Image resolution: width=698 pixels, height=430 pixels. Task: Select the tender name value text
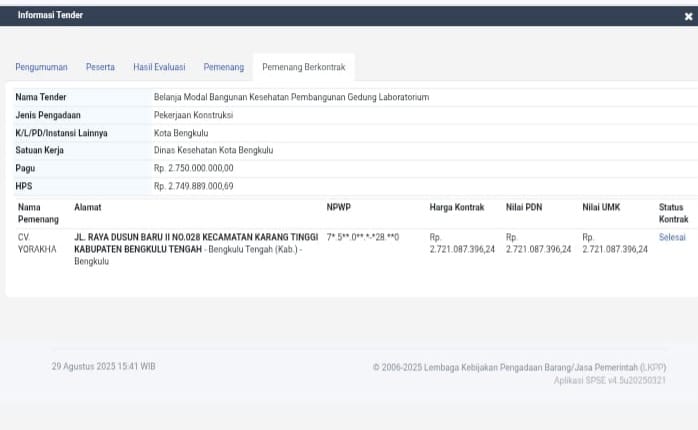(291, 98)
